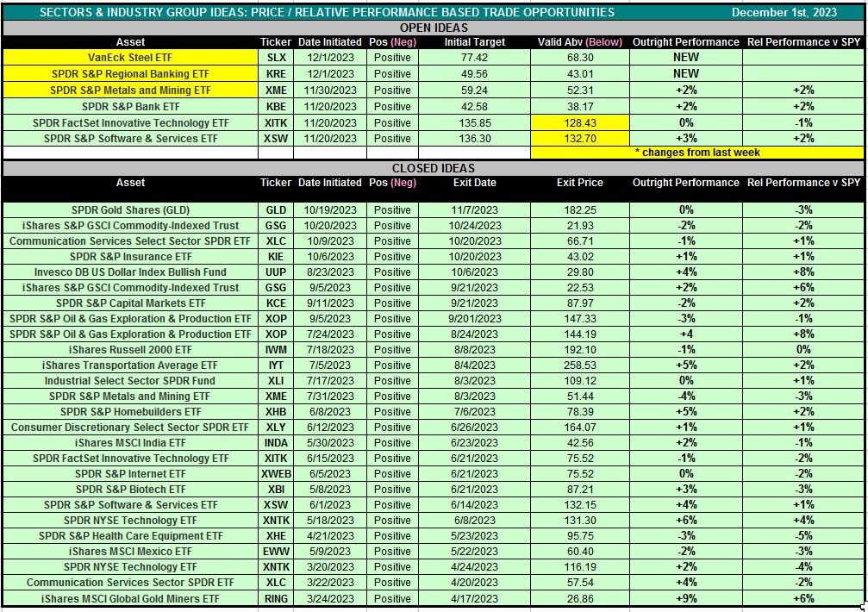Viewport: 868px width, 612px height.
Task: Click the SPDR Gold Shares (GLD) cell
Action: [x=130, y=210]
